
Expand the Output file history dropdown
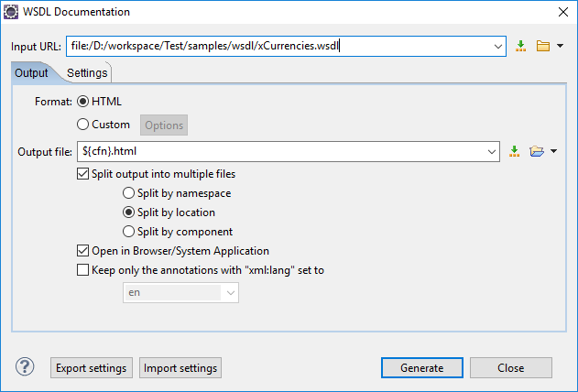click(492, 151)
